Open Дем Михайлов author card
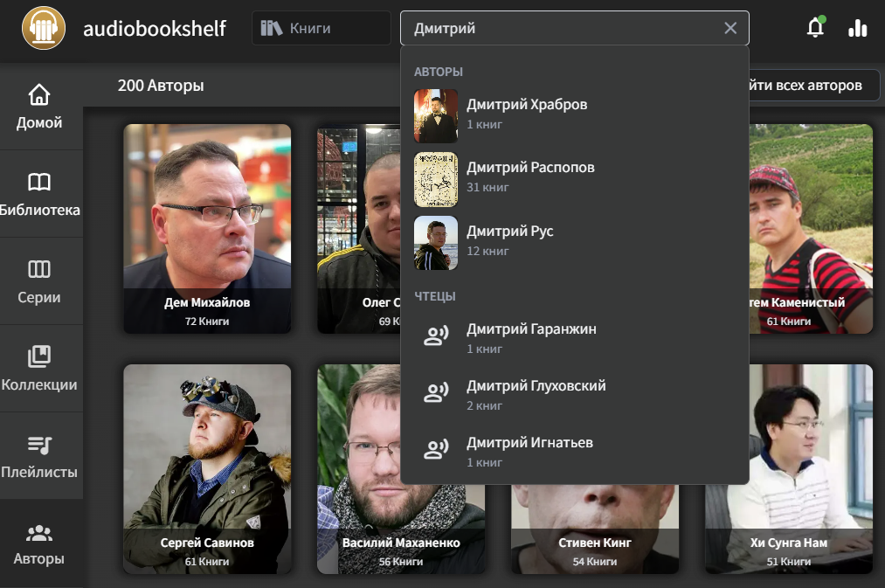The height and width of the screenshot is (588, 885). tap(207, 227)
